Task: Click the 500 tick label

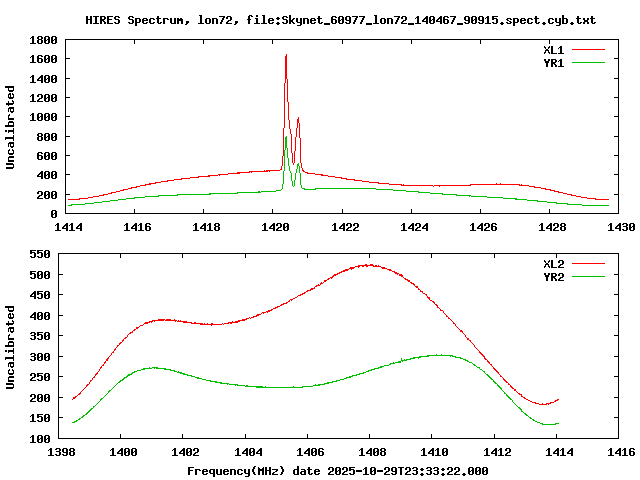Action: [40, 275]
